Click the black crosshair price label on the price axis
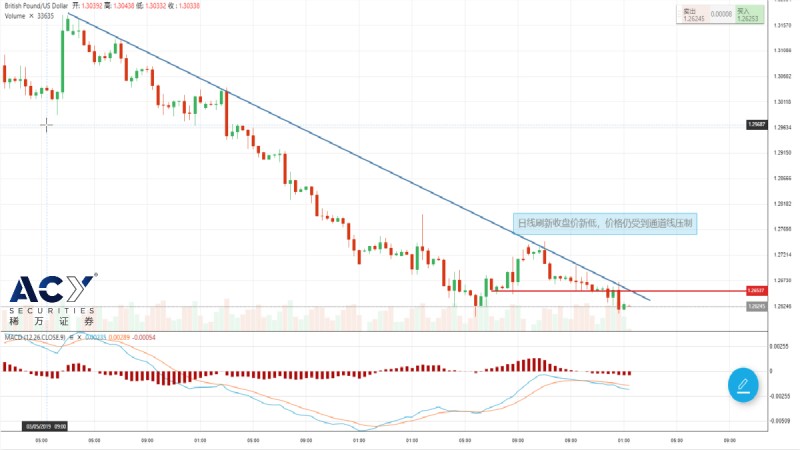The height and width of the screenshot is (450, 800). pos(756,124)
